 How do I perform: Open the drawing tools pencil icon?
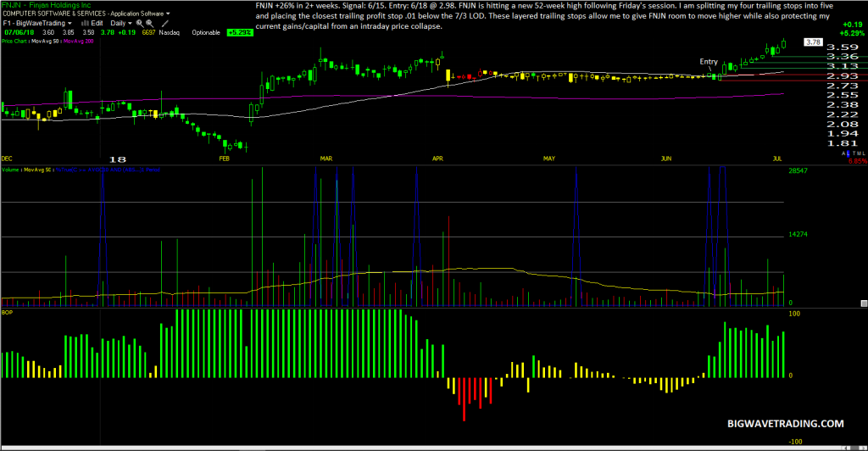pyautogui.click(x=165, y=23)
